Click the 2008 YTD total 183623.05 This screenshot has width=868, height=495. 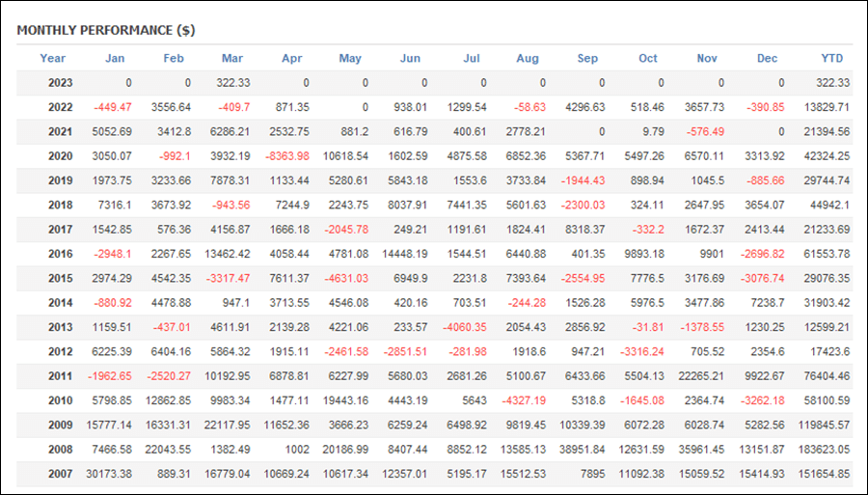tap(824, 450)
